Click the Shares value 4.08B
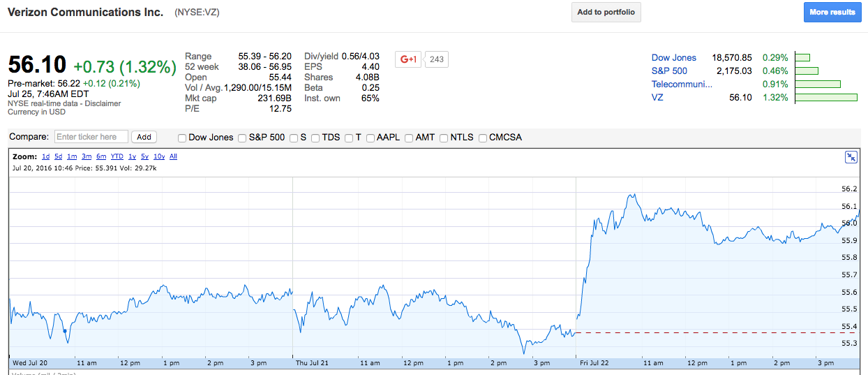Screen dimensions: 868x375 click(x=367, y=78)
